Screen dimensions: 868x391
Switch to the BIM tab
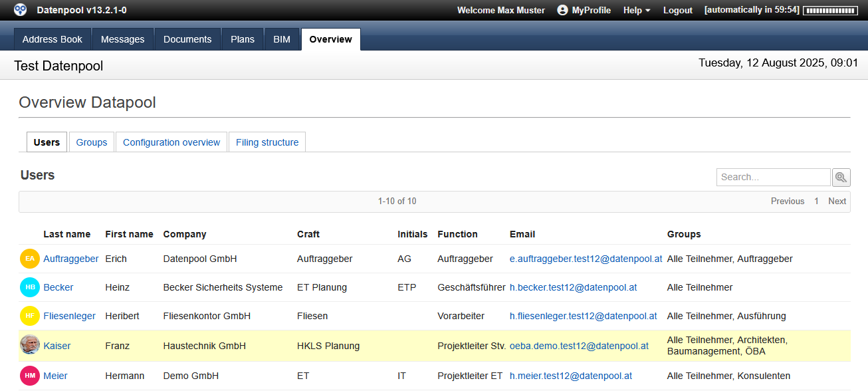pyautogui.click(x=282, y=39)
